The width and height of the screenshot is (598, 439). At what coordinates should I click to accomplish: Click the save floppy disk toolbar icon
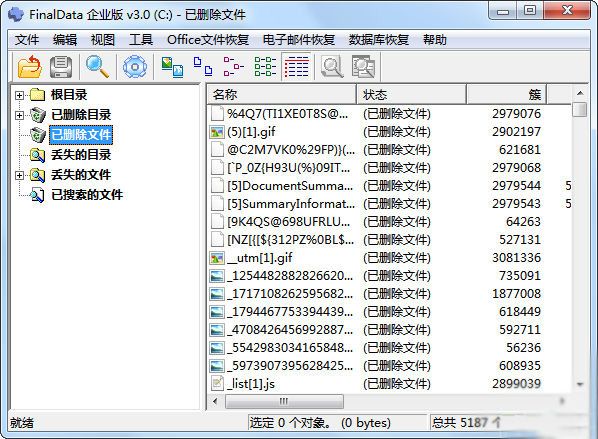(61, 67)
